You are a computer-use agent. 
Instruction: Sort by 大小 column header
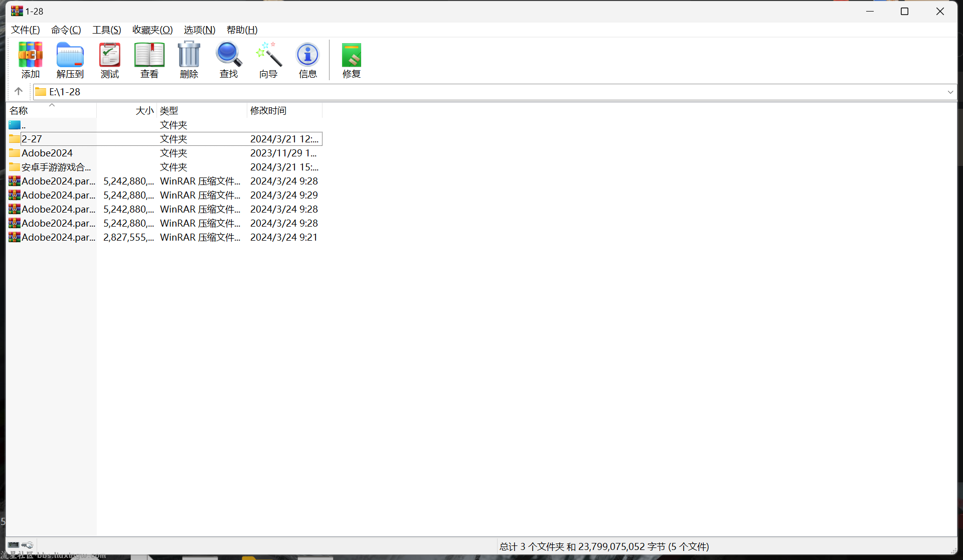[127, 110]
